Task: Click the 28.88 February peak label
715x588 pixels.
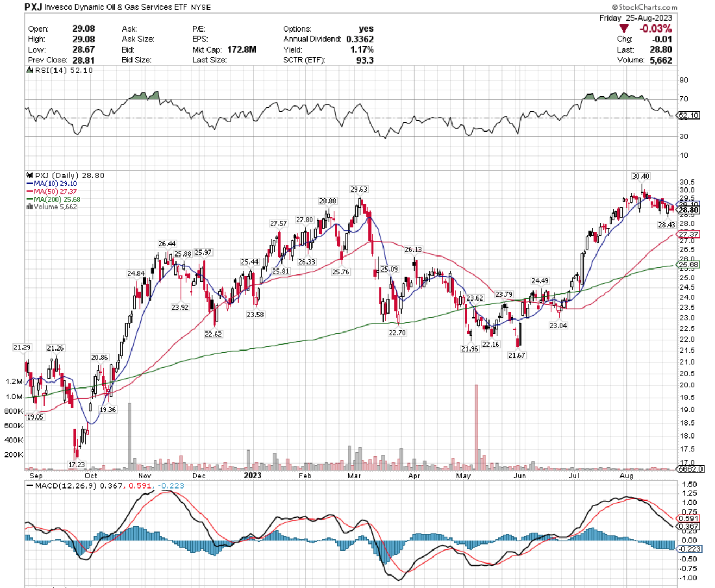Action: (x=328, y=201)
